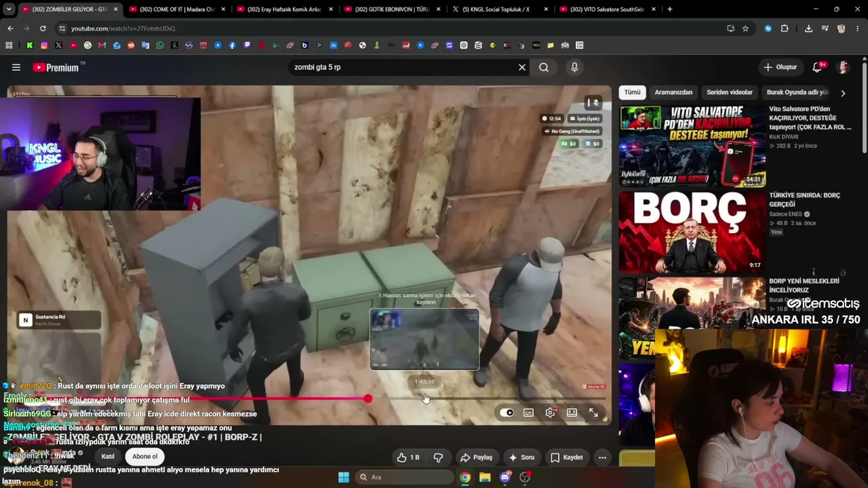Go back to the previous page in the browser
Screen dimensions: 868x488
pos(10,28)
